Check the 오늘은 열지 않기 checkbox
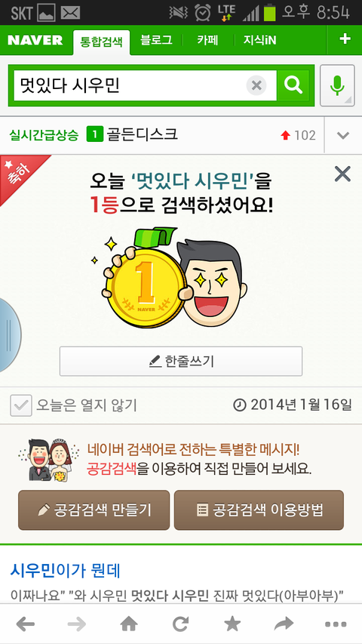Viewport: 362px width, 644px height. [x=21, y=405]
